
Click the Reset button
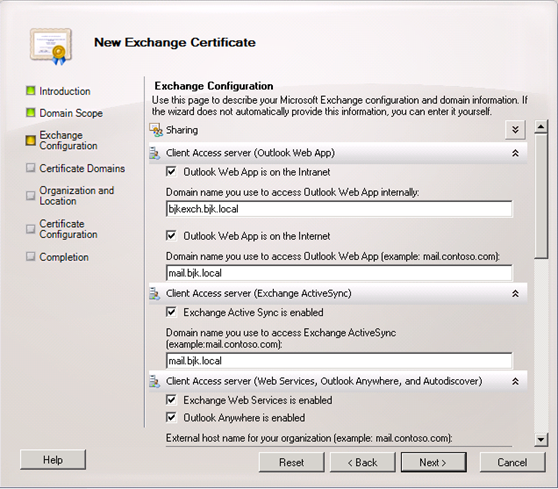pyautogui.click(x=291, y=462)
